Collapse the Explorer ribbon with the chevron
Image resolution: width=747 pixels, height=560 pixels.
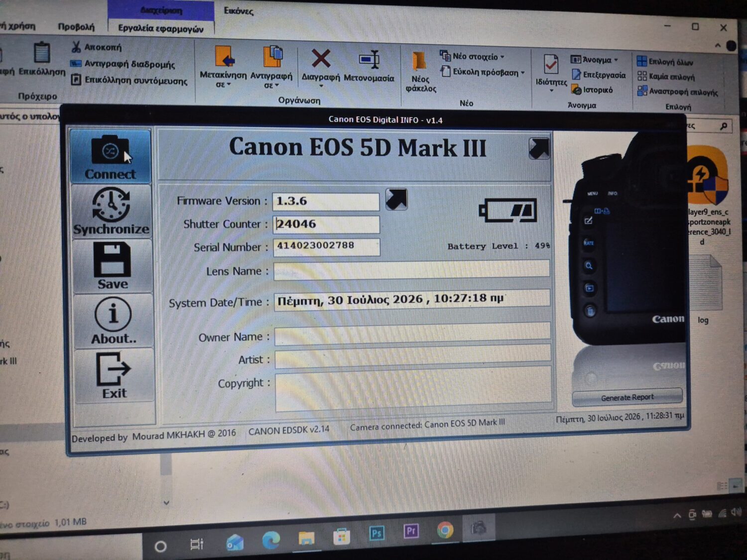[x=718, y=46]
